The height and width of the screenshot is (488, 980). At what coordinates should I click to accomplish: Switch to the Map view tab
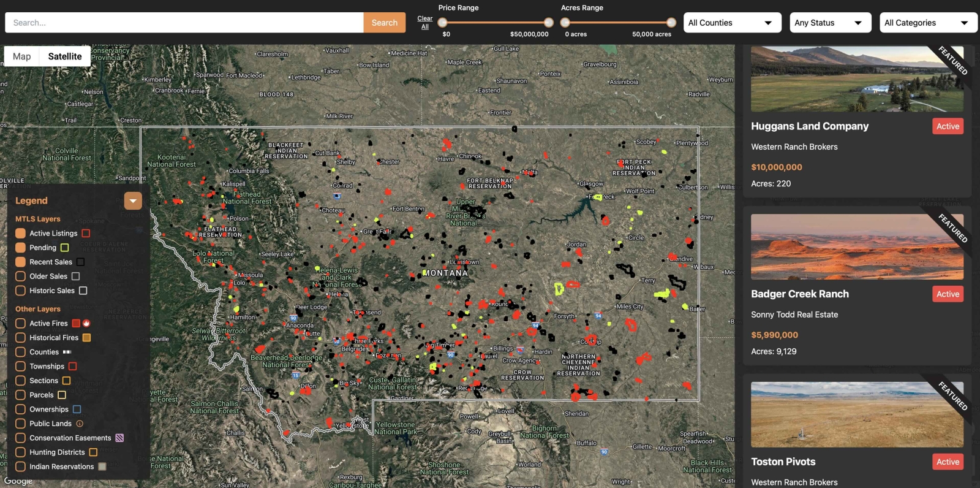22,56
